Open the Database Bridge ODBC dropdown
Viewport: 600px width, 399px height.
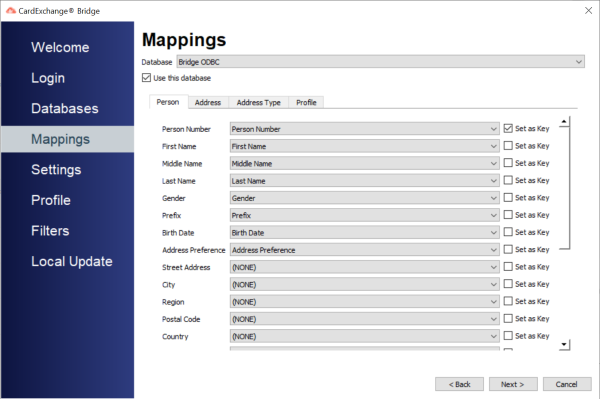click(380, 62)
